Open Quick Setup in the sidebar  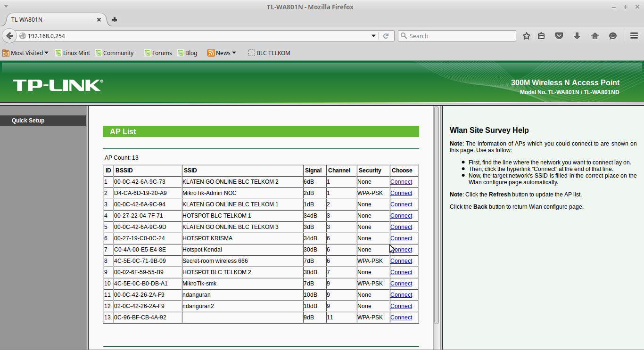point(28,120)
